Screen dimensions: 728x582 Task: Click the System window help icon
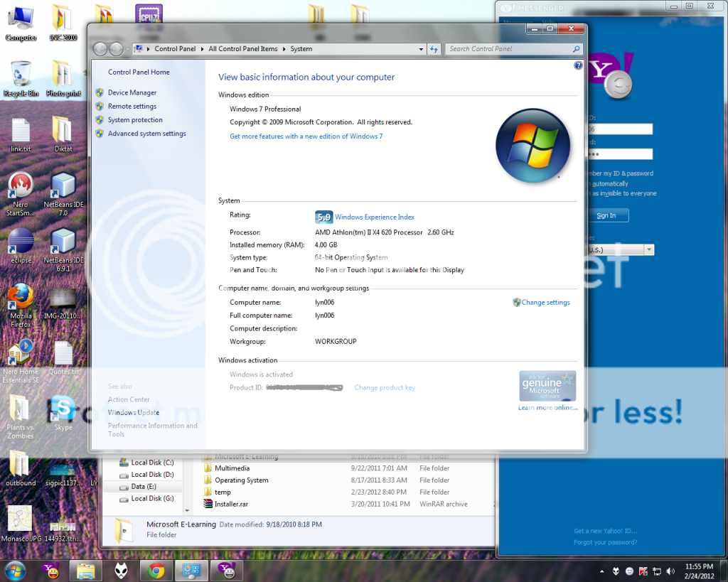[578, 65]
